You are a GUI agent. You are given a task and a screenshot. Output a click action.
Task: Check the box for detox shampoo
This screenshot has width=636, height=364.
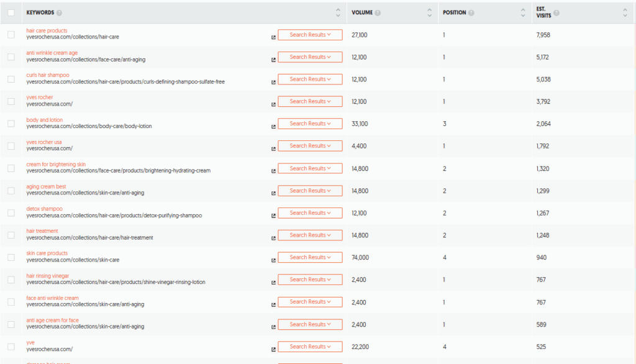[x=11, y=213]
